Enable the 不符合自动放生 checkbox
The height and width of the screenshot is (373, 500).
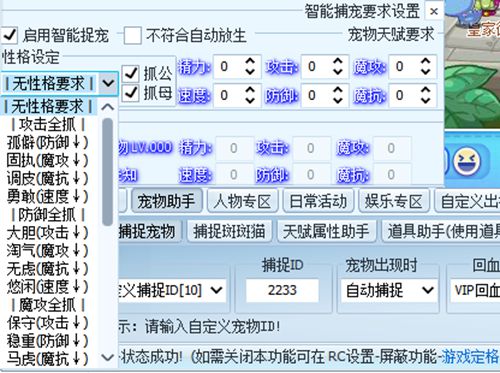click(132, 35)
